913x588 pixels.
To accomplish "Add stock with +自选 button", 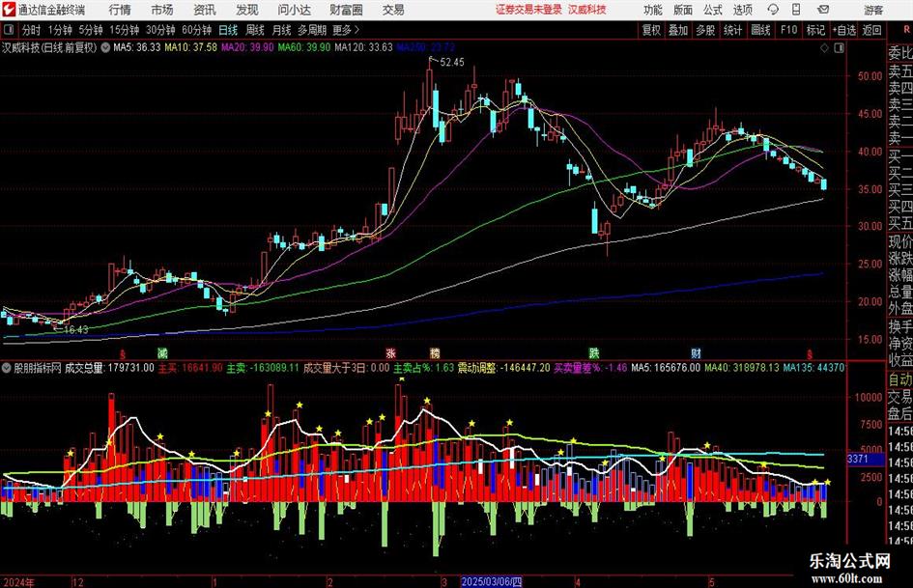I will 843,30.
